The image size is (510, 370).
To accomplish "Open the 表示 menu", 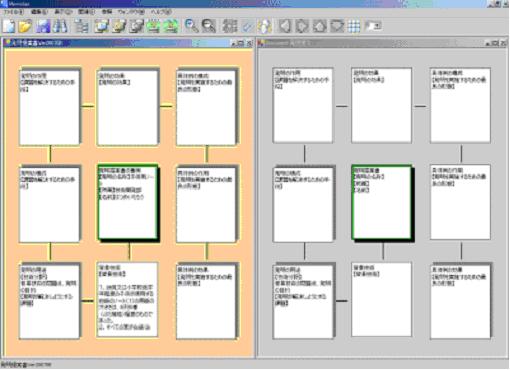I will [63, 12].
